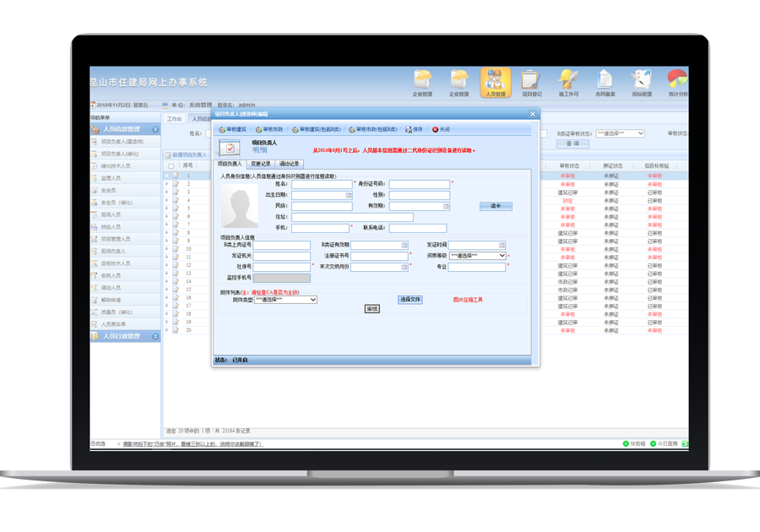760x532 pixels.
Task: Switch to the 调动记录 tab
Action: 289,164
